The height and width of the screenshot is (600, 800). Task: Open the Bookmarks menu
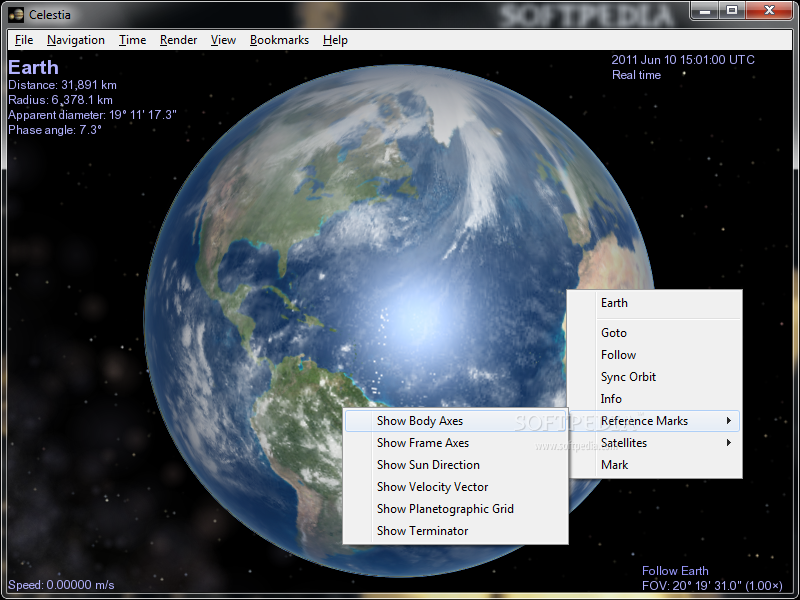pos(279,40)
